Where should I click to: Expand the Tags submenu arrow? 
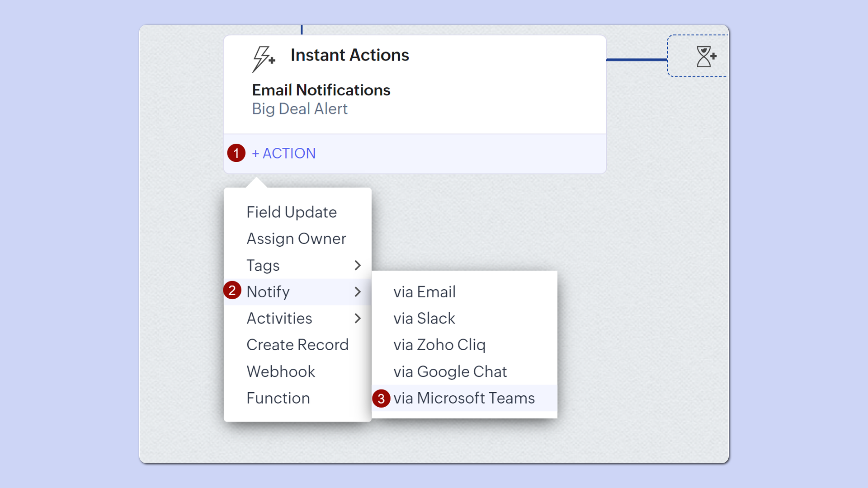tap(358, 265)
